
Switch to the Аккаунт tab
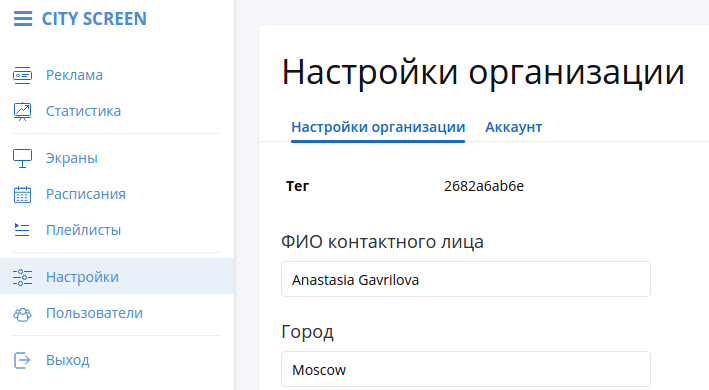click(514, 127)
